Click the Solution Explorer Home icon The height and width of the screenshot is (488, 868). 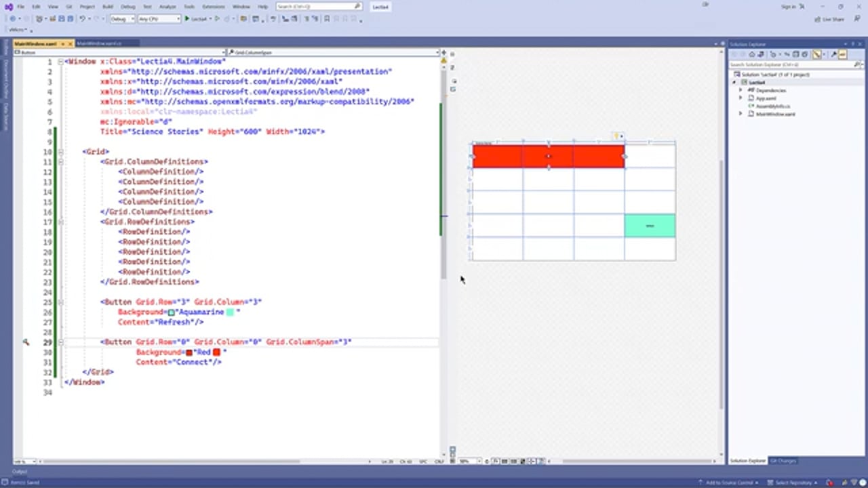(x=752, y=54)
